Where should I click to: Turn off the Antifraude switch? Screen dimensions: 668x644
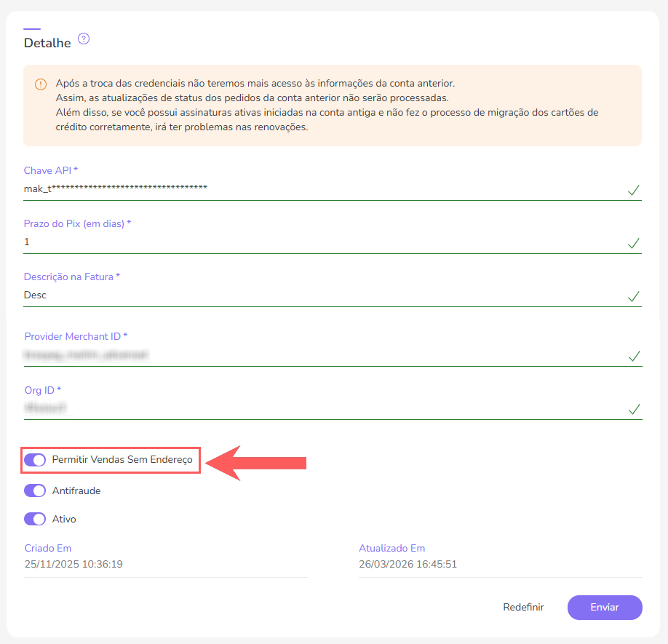pyautogui.click(x=35, y=490)
